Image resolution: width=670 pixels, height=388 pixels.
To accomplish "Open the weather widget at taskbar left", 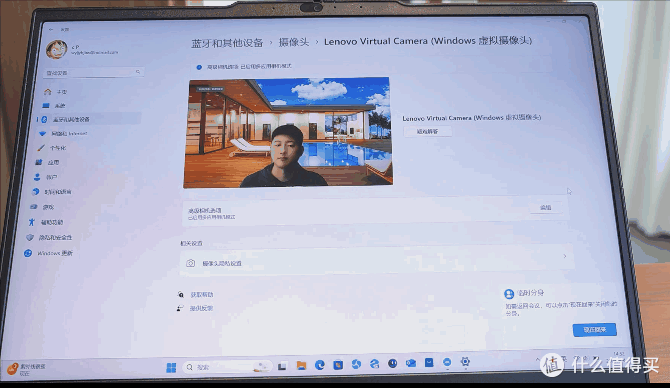I will 26,369.
